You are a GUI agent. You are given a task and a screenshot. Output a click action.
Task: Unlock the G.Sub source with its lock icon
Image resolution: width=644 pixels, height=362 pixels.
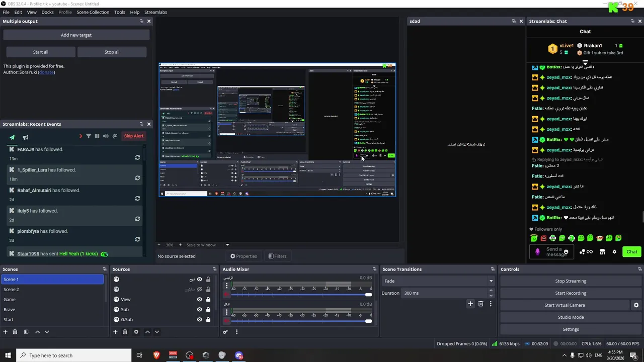click(x=208, y=320)
